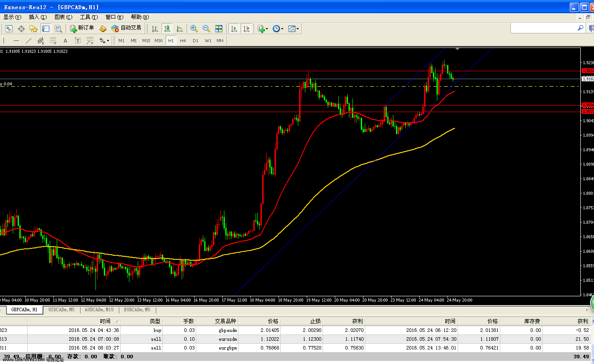The width and height of the screenshot is (594, 364).
Task: Select the text label tool
Action: point(78,40)
